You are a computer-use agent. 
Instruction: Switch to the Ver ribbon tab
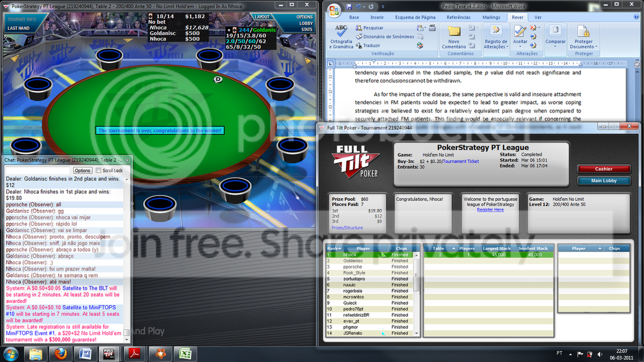[538, 18]
